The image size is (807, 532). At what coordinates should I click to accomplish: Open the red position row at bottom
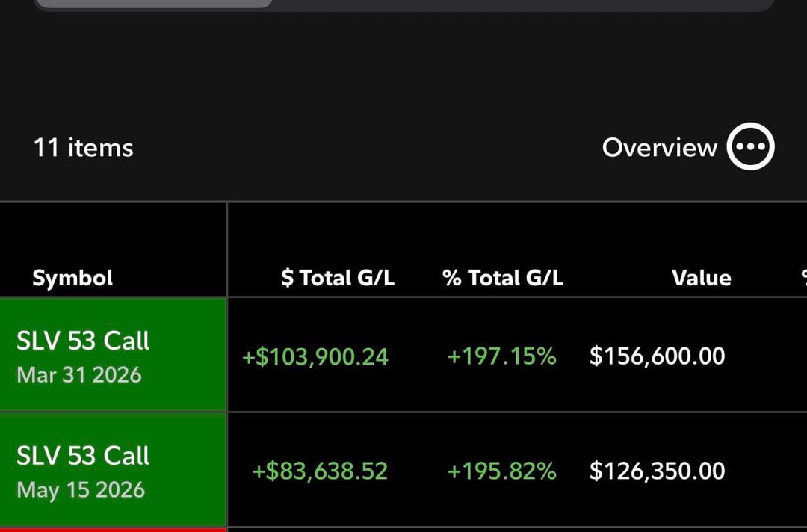click(x=112, y=529)
